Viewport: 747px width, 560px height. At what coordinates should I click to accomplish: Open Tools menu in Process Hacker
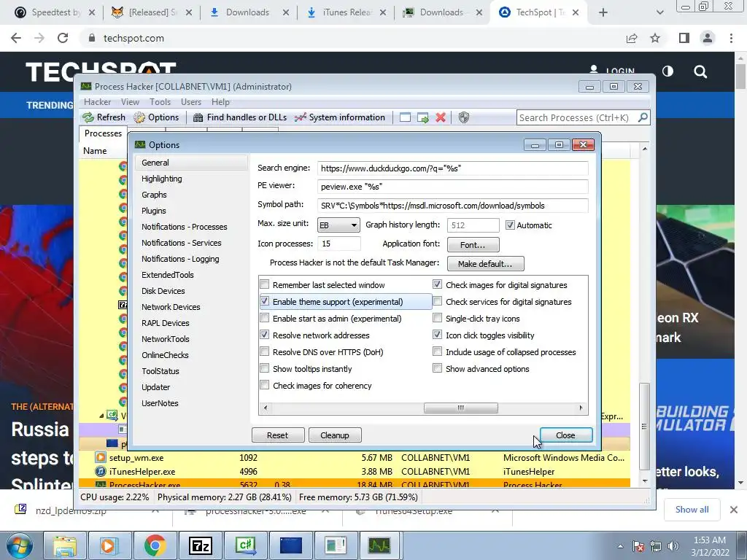[x=160, y=102]
